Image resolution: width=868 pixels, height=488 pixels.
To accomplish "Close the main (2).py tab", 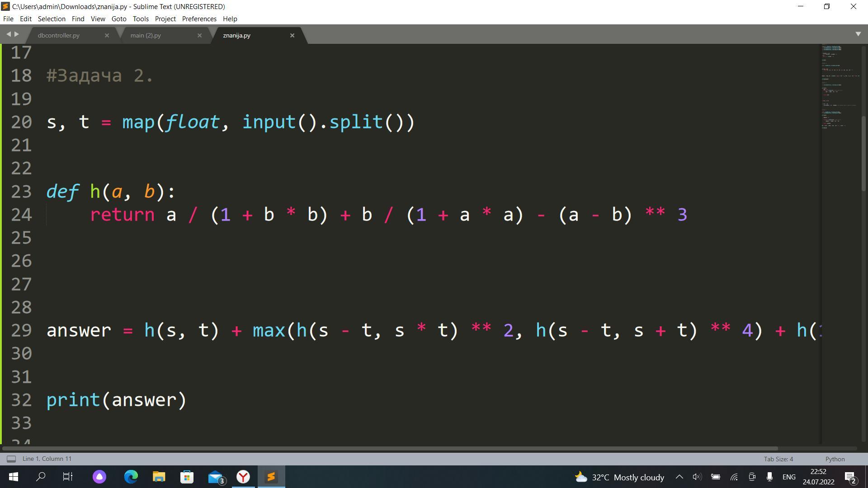I will point(199,35).
